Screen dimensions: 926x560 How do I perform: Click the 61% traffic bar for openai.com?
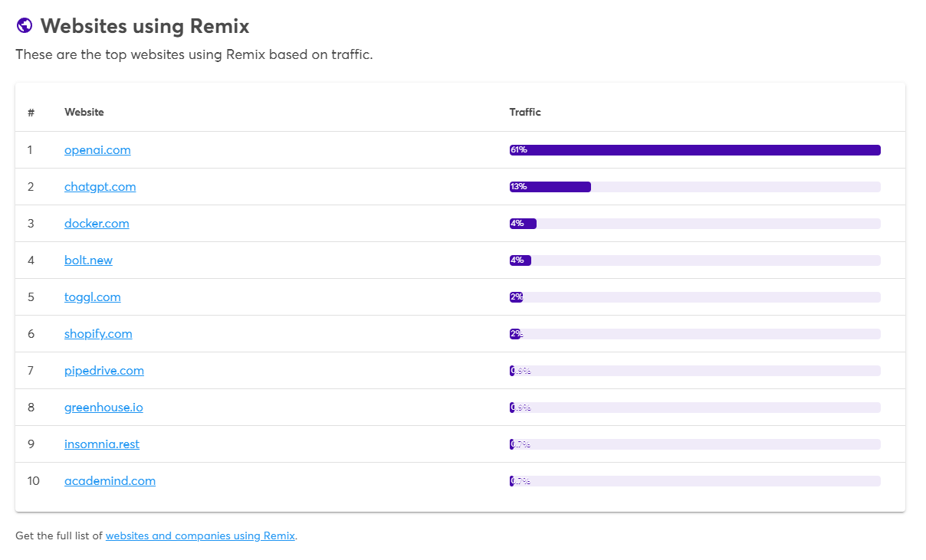point(694,150)
